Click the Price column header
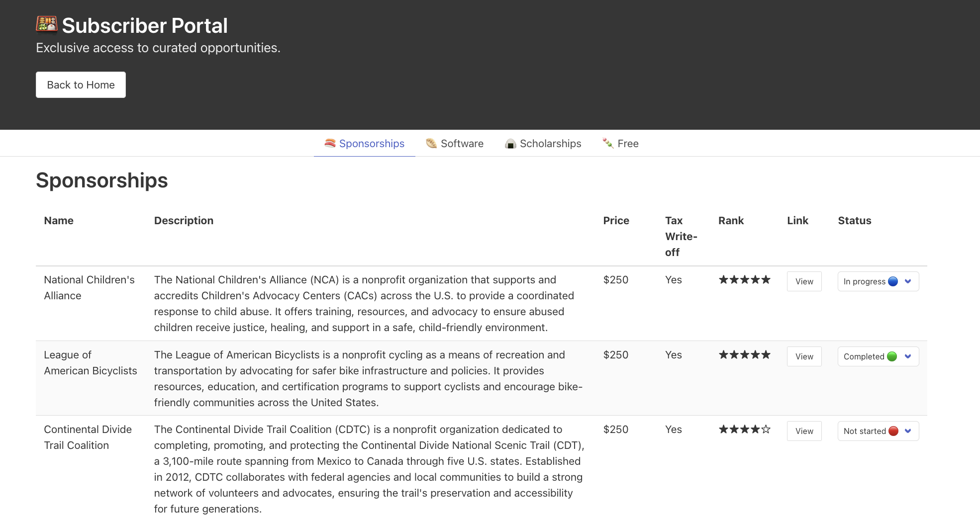 tap(616, 221)
